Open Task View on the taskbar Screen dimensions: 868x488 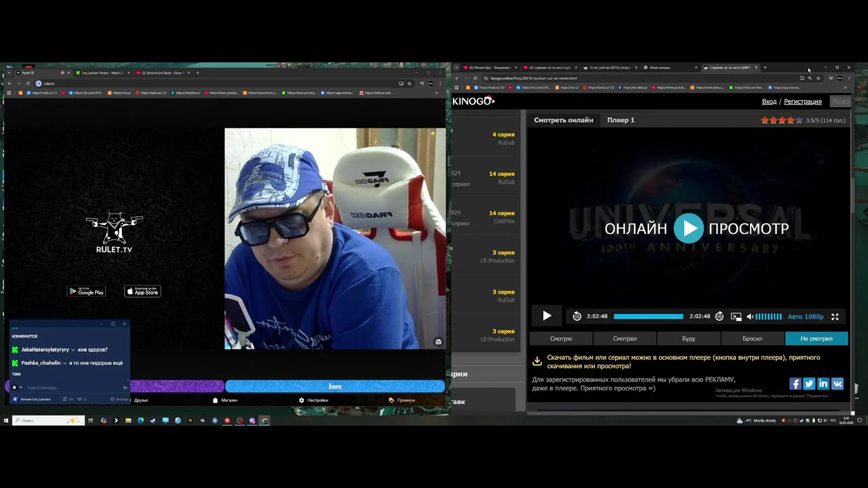tap(90, 420)
